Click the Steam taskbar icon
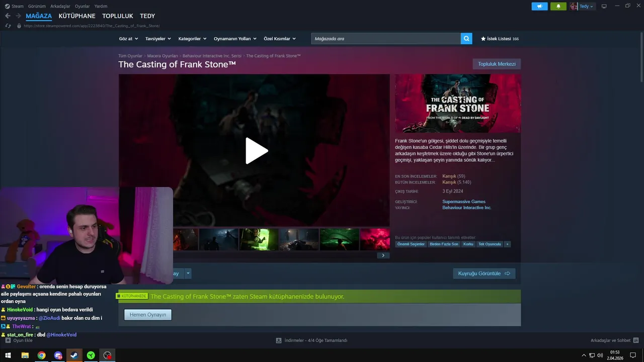The width and height of the screenshot is (644, 362). [74, 355]
